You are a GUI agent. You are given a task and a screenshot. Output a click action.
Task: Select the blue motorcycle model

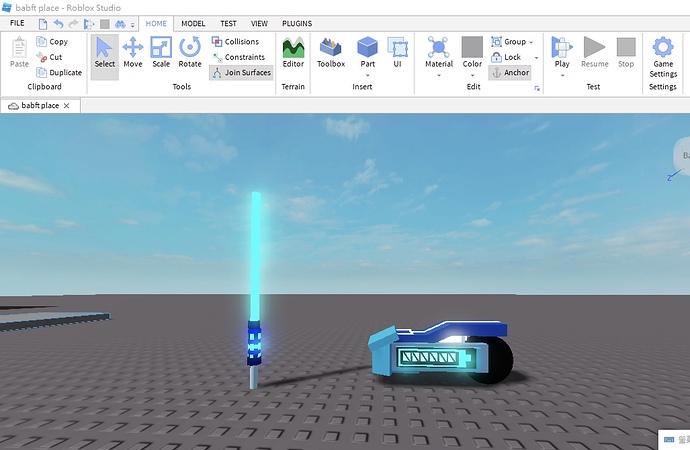click(440, 351)
